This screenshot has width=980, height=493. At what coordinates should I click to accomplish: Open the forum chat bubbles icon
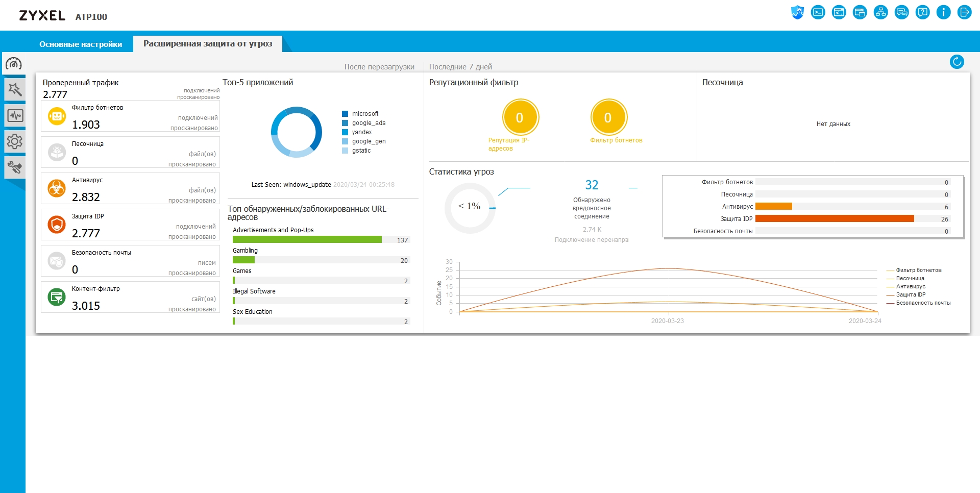902,12
